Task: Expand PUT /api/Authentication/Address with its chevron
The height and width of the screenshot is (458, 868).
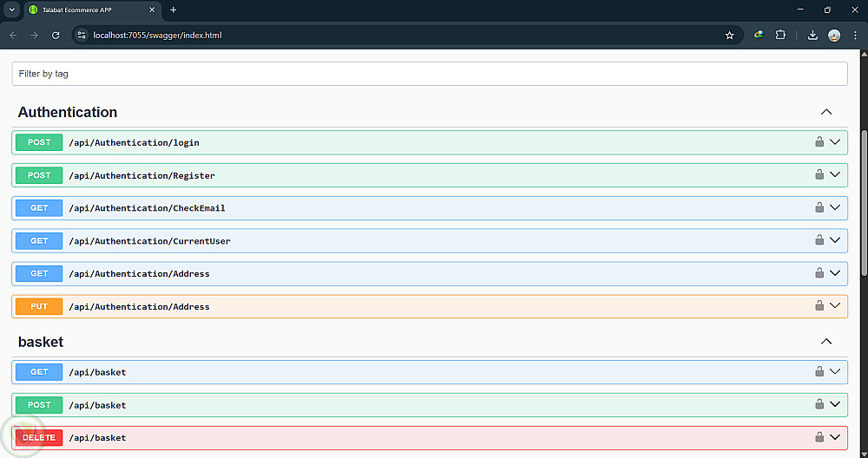Action: tap(835, 306)
